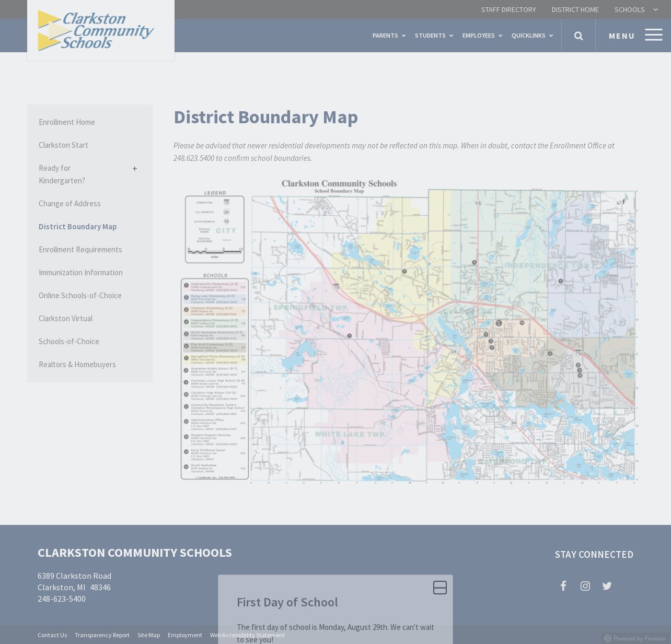Minimize the First Day of School popup

pos(440,588)
